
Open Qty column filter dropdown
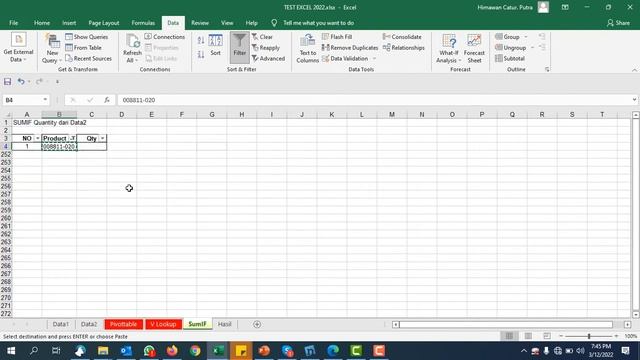pyautogui.click(x=102, y=138)
